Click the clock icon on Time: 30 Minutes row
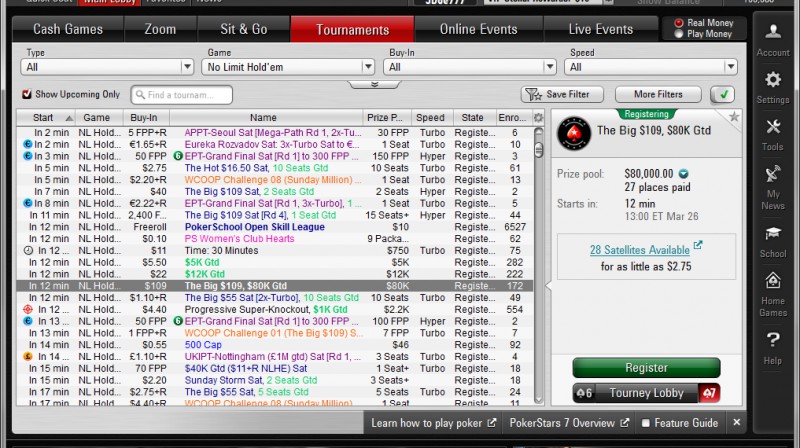The image size is (800, 448). (x=28, y=251)
